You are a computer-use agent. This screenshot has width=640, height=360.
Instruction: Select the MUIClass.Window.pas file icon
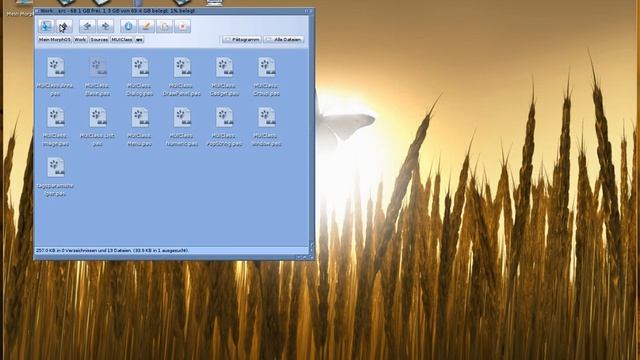pos(266,118)
